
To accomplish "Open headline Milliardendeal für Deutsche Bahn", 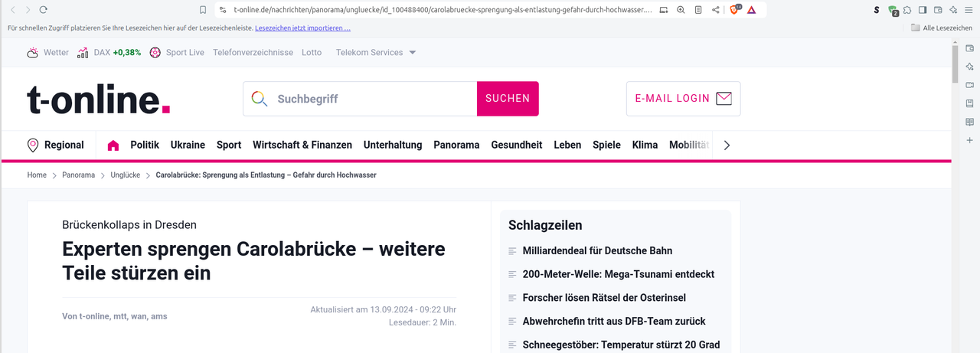I will pyautogui.click(x=597, y=250).
